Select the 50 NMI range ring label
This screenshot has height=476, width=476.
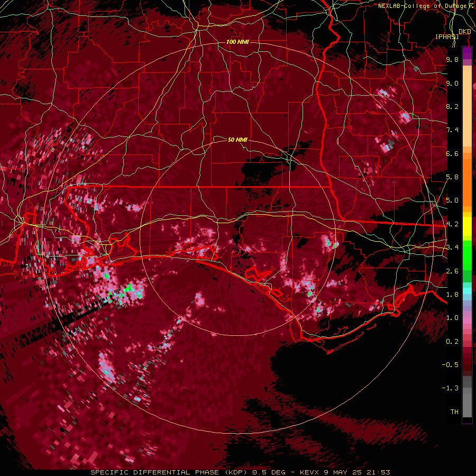point(237,140)
